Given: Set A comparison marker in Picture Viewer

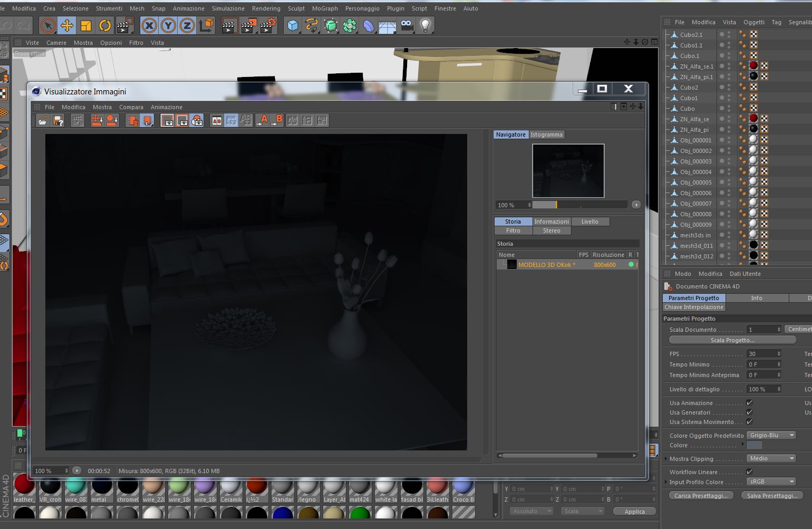Looking at the screenshot, I should (262, 121).
